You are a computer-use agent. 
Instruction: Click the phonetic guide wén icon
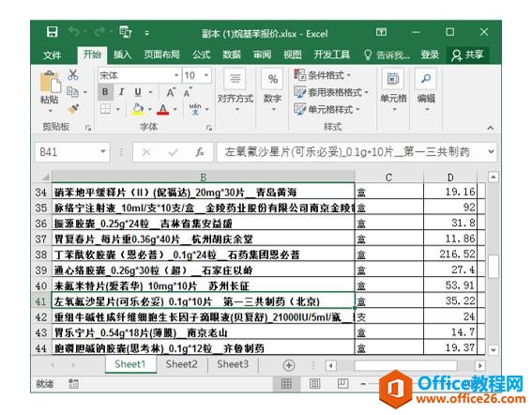click(x=195, y=109)
